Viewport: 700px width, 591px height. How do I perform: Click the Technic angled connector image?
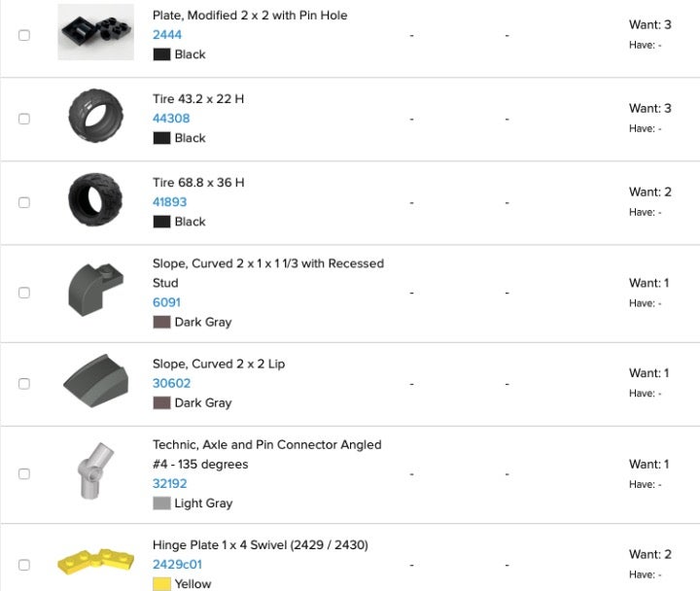(x=95, y=470)
